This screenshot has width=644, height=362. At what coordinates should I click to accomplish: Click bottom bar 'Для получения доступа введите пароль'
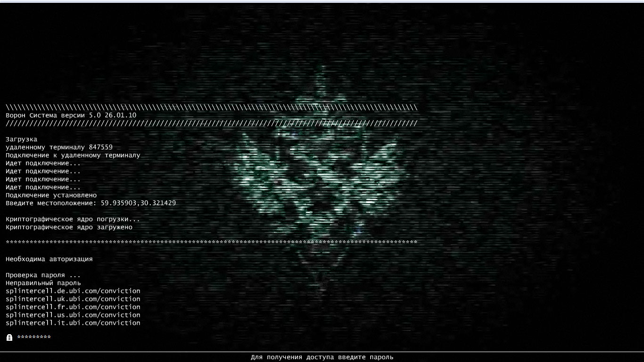[x=322, y=357]
